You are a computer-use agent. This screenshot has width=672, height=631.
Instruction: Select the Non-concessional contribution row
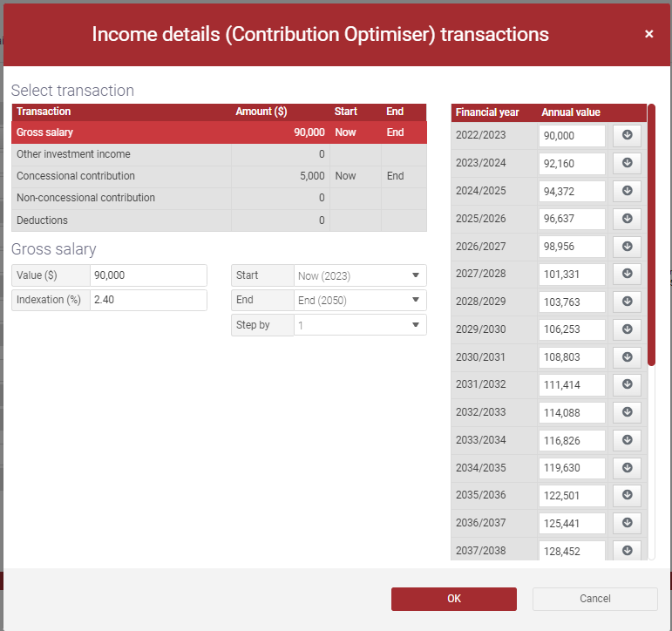coord(219,198)
